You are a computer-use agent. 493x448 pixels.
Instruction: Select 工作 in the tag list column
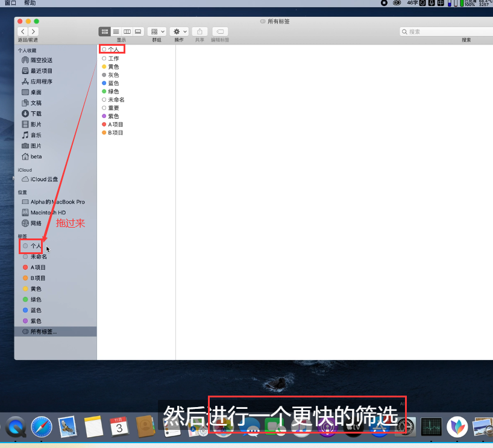(x=111, y=58)
